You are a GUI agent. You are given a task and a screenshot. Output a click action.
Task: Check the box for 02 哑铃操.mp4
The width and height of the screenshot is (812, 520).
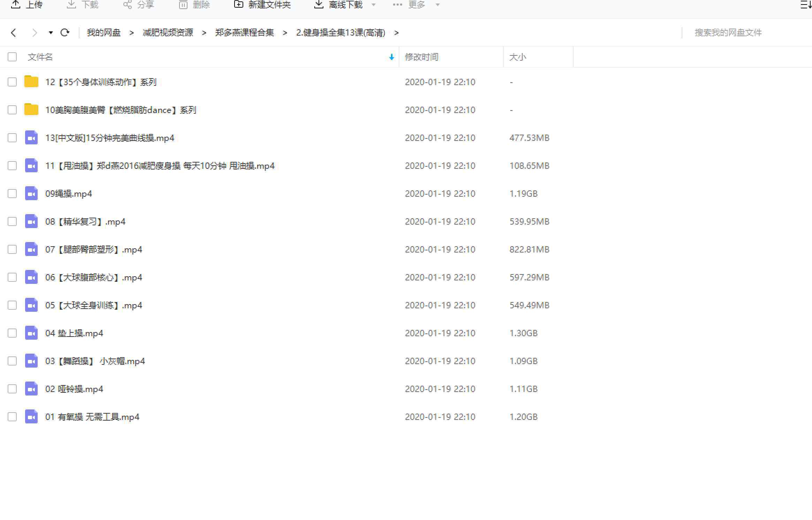pos(12,389)
